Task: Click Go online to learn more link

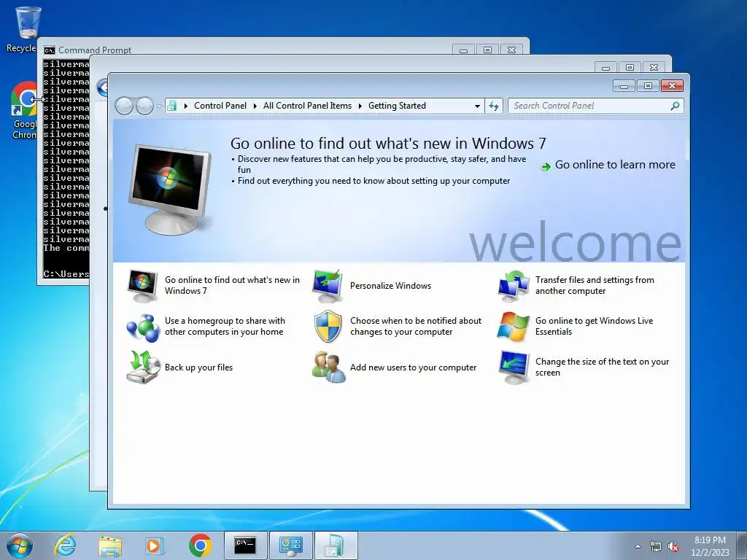Action: pyautogui.click(x=615, y=165)
